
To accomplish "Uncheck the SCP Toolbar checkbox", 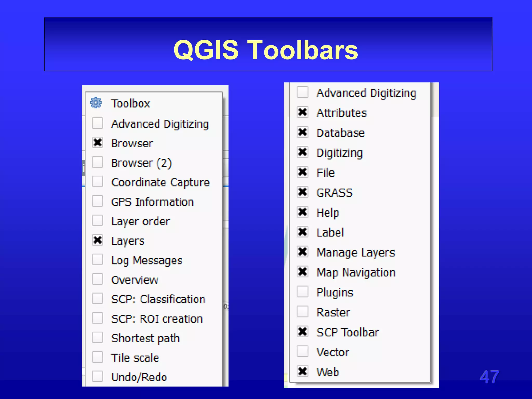I will (303, 331).
